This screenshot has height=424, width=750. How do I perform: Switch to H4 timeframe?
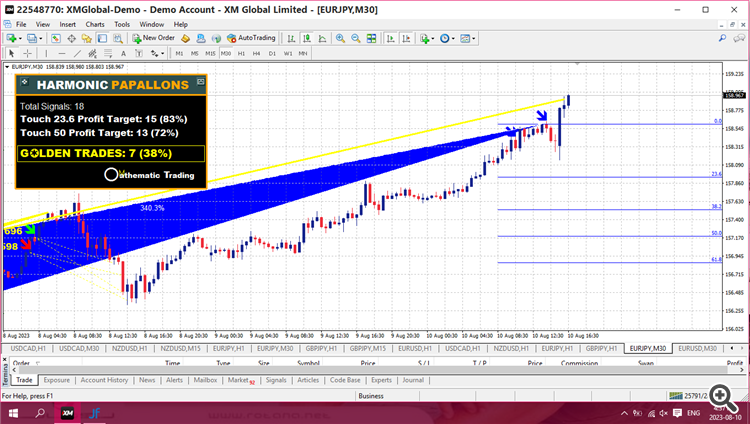point(256,54)
